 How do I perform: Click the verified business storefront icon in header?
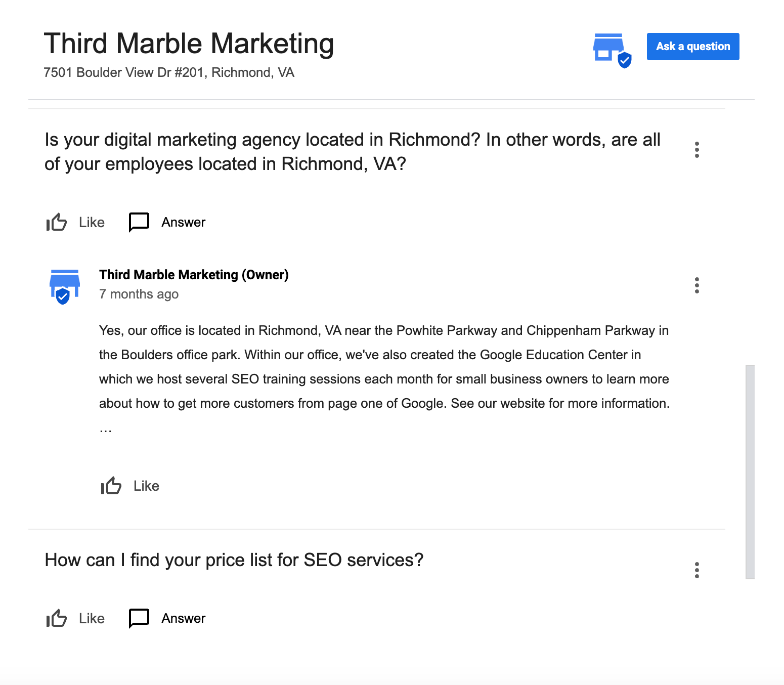click(x=612, y=51)
